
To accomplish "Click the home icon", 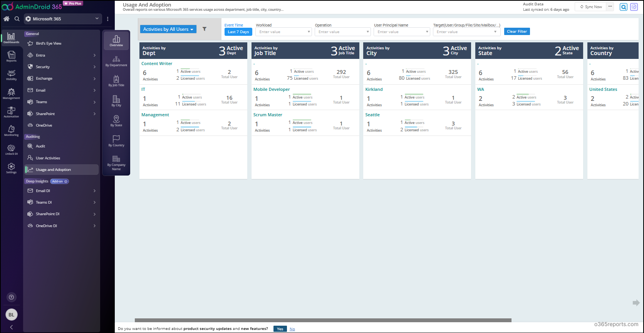I will coord(7,18).
